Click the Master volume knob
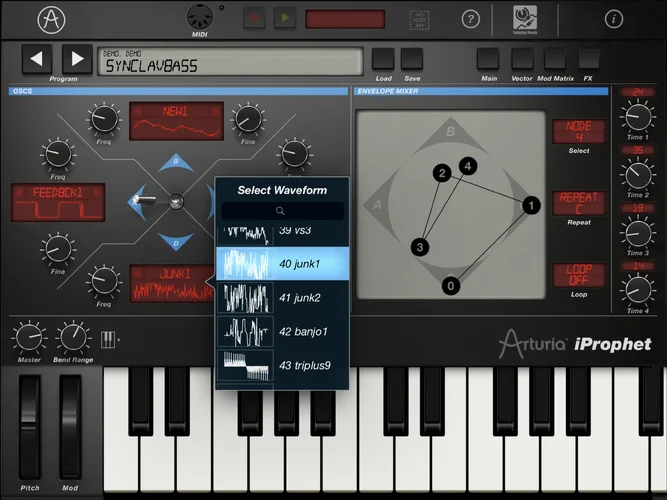This screenshot has height=500, width=667. click(x=29, y=337)
